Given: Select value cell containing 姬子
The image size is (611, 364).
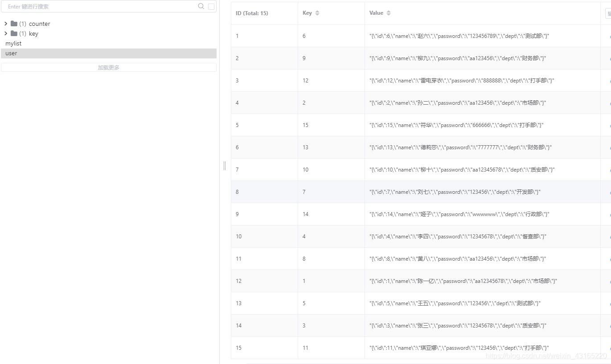Looking at the screenshot, I should [483, 214].
